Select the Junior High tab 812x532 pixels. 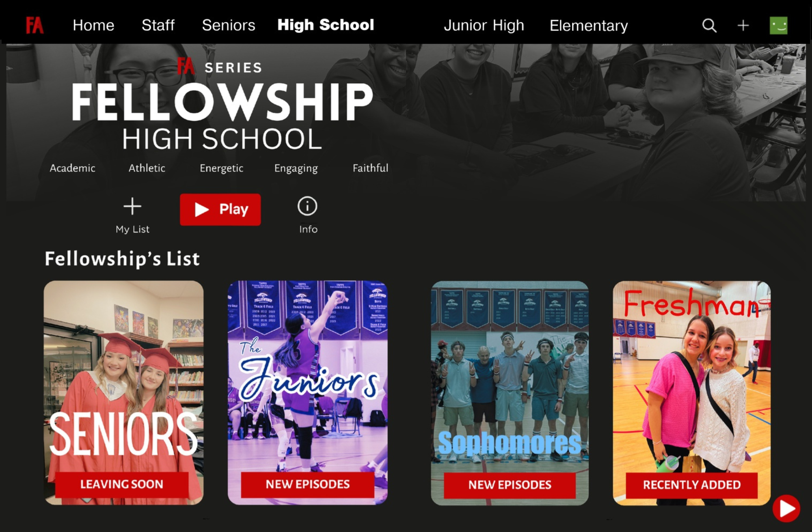coord(484,25)
